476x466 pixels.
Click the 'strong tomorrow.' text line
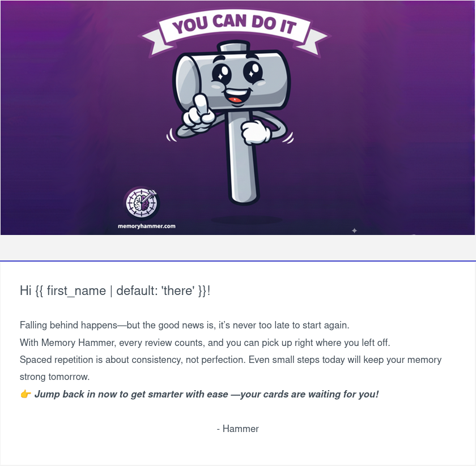point(54,377)
